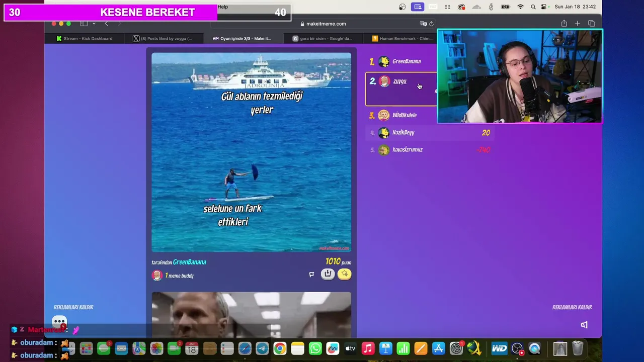Screen dimensions: 644x362
Task: Launch Freeform from the Dock
Action: [x=333, y=348]
